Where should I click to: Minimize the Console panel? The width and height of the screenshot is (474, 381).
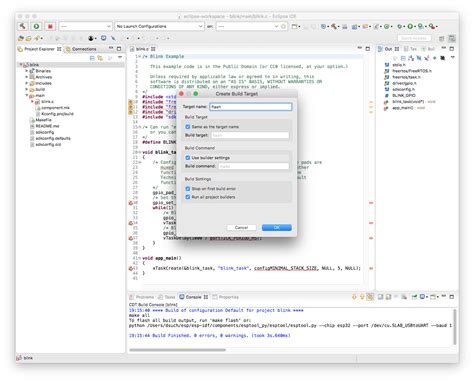coord(444,296)
